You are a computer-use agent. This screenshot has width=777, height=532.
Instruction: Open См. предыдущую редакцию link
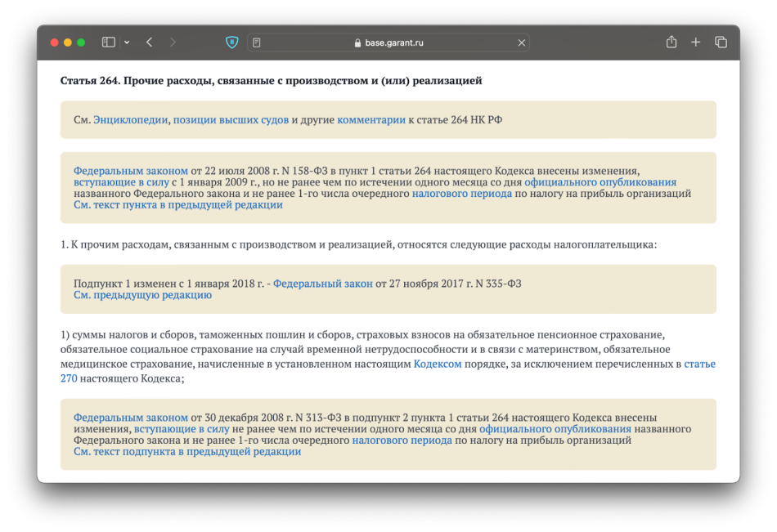click(x=142, y=295)
